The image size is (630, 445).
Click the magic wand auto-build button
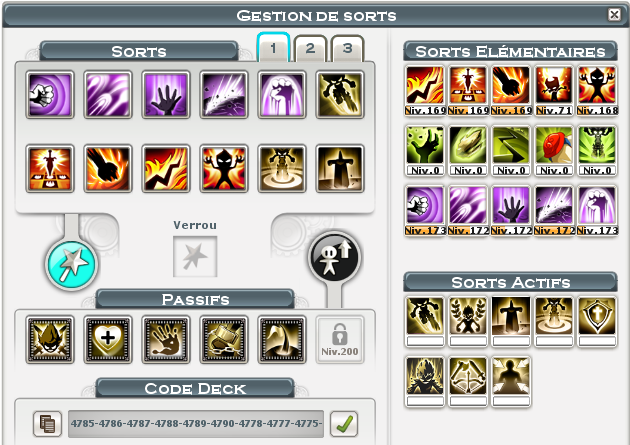point(72,265)
